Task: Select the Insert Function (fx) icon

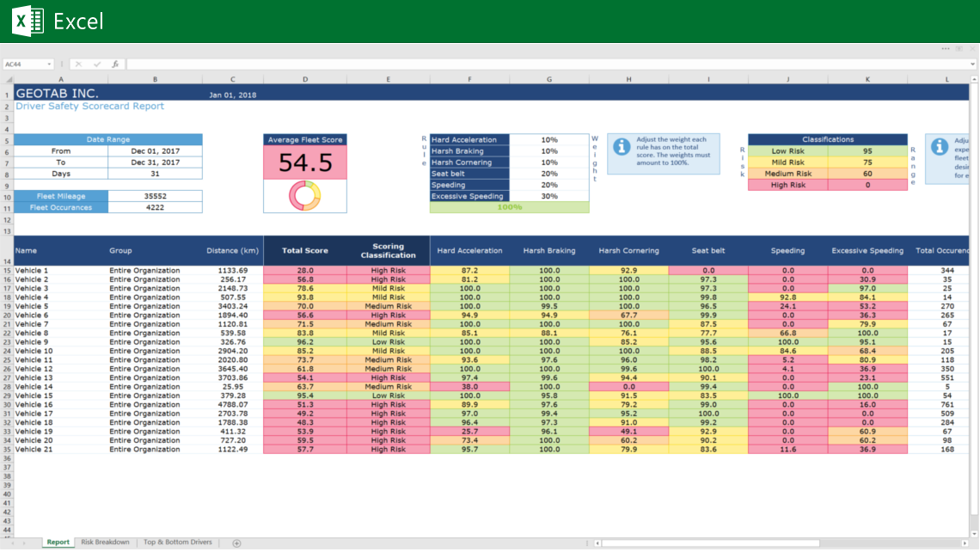Action: point(116,64)
